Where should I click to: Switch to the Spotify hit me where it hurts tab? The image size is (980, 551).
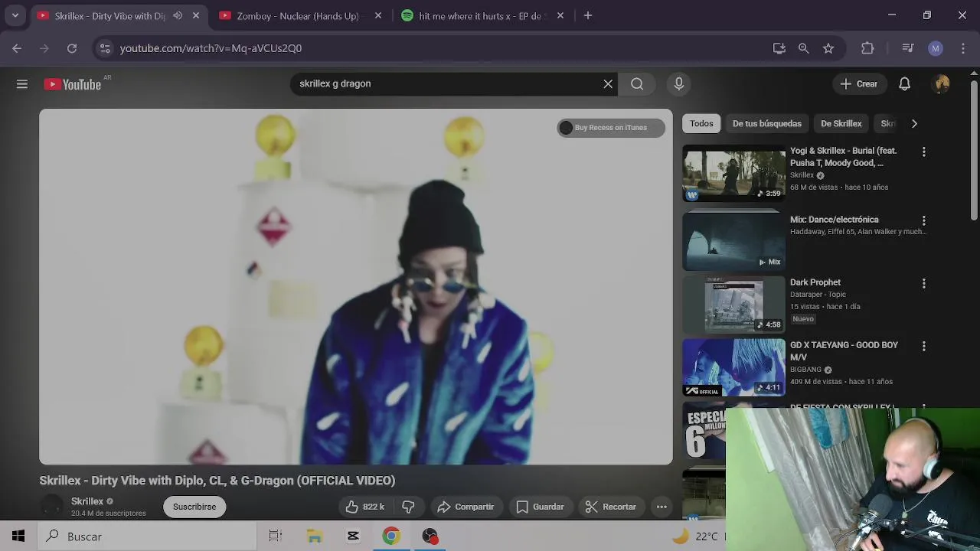482,15
